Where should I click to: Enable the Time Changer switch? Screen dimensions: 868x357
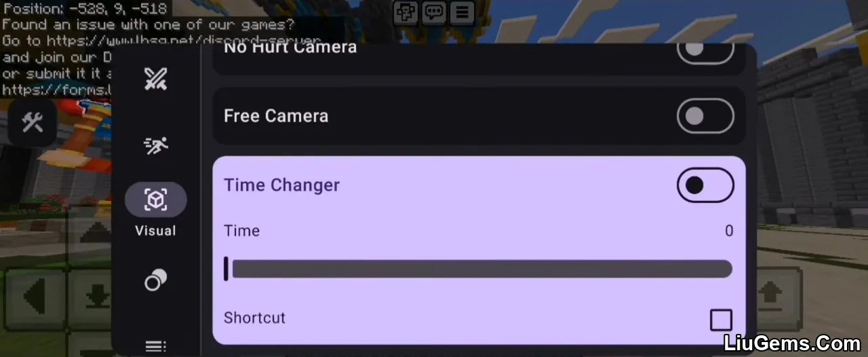pos(705,185)
